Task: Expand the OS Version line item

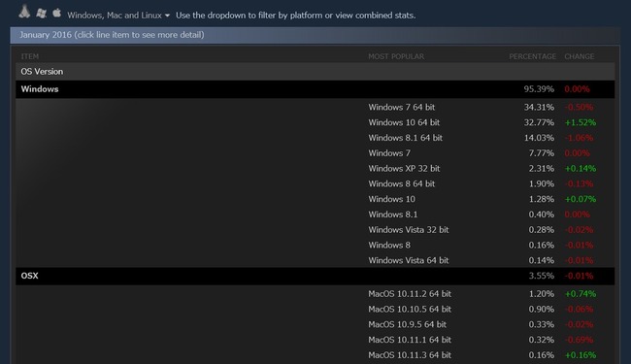Action: coord(315,72)
